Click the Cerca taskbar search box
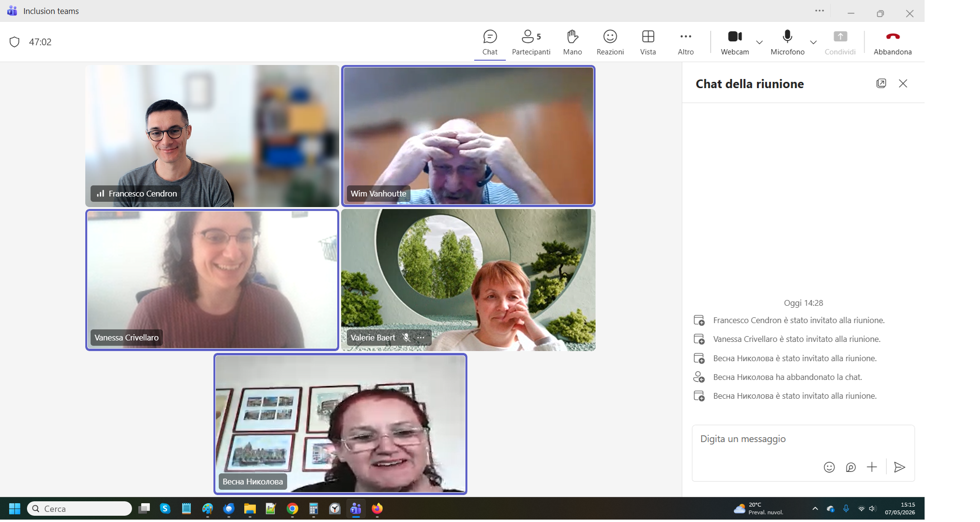 click(79, 509)
